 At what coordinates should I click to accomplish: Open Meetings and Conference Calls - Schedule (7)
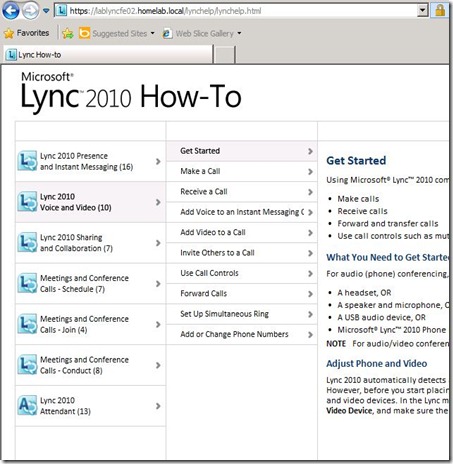pos(91,284)
